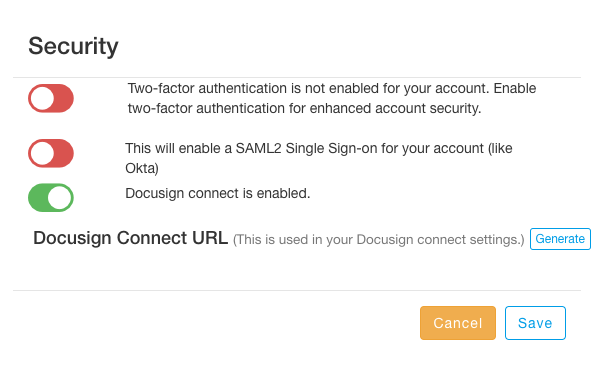The height and width of the screenshot is (368, 594).
Task: Click the SAML2 Single Sign-on description
Action: coord(319,158)
